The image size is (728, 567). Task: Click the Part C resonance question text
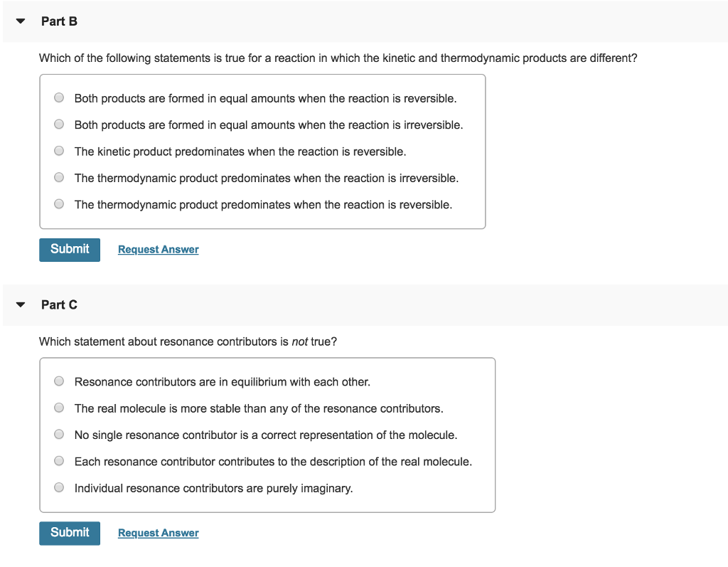click(x=188, y=341)
